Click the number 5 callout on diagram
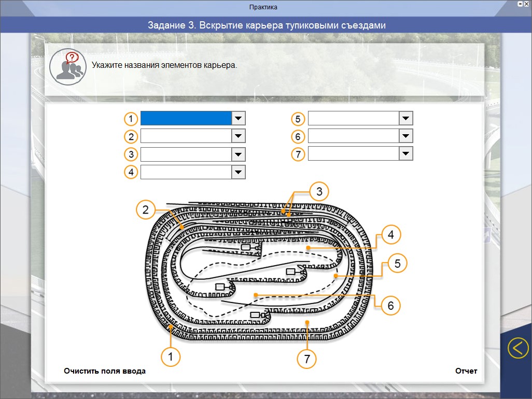The image size is (532, 399). pyautogui.click(x=397, y=263)
